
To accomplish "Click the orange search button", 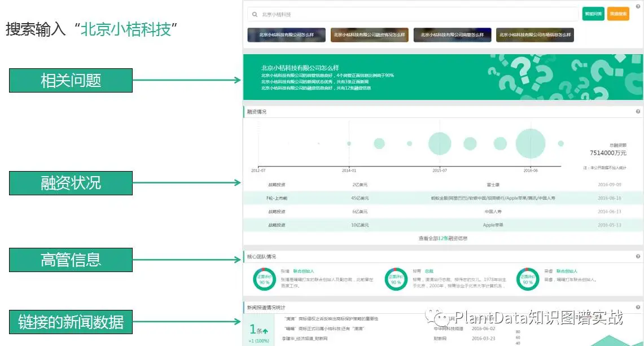I will point(618,14).
